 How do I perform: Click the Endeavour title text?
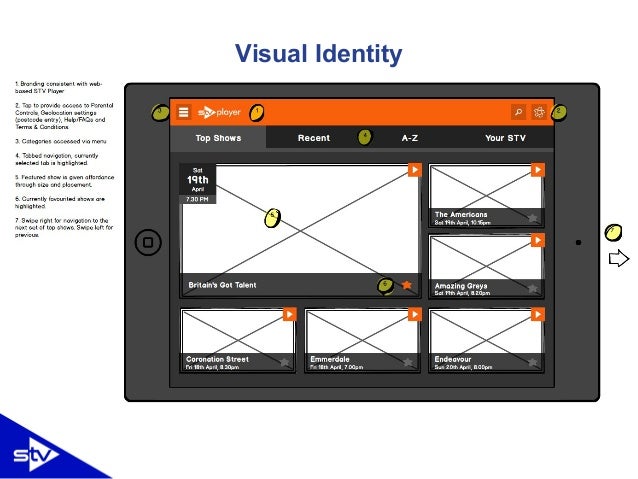coord(452,359)
